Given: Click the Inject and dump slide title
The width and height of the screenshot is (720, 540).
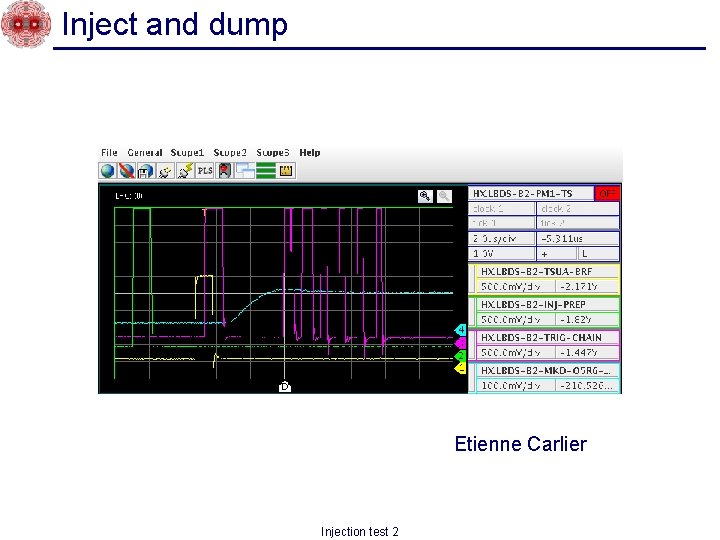Looking at the screenshot, I should 174,24.
